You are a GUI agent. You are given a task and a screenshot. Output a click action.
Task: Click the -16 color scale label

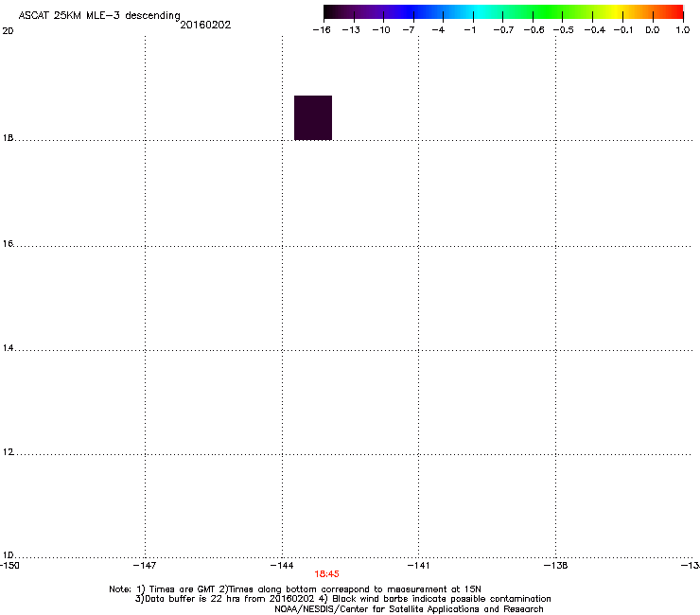pos(322,30)
